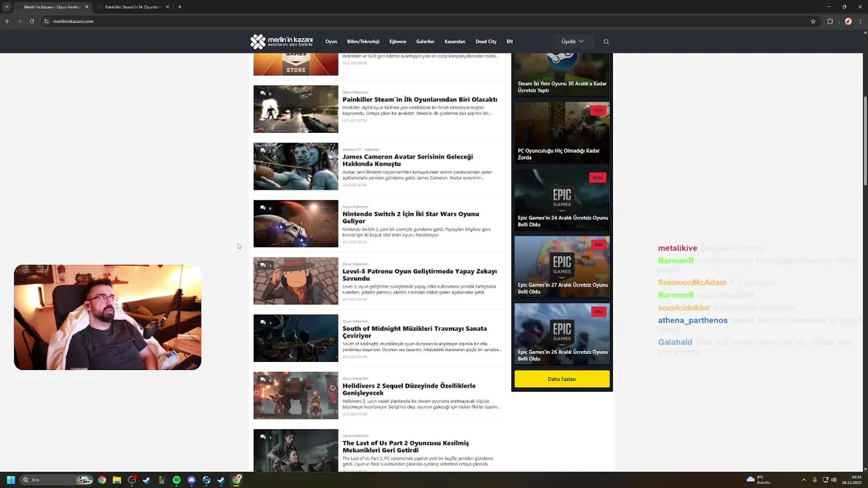This screenshot has width=868, height=488.
Task: Click the comment icon on Painkiller article
Action: (263, 94)
